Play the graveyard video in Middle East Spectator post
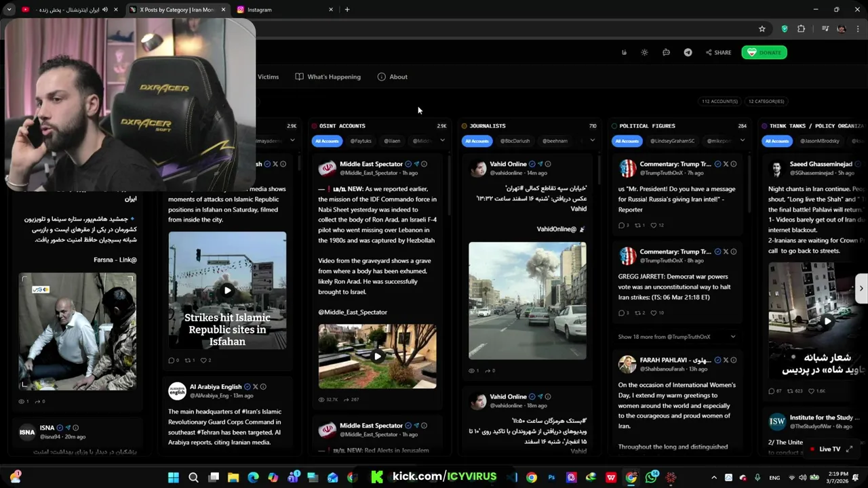The height and width of the screenshot is (488, 868). coord(378,356)
